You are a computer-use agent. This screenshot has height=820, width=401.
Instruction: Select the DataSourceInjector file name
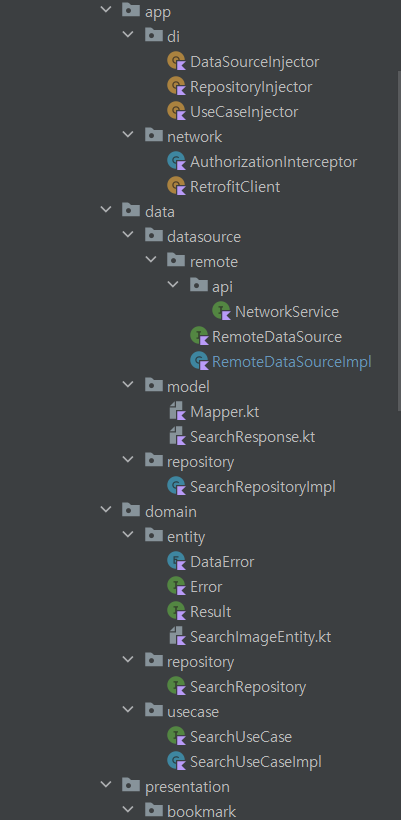[255, 62]
